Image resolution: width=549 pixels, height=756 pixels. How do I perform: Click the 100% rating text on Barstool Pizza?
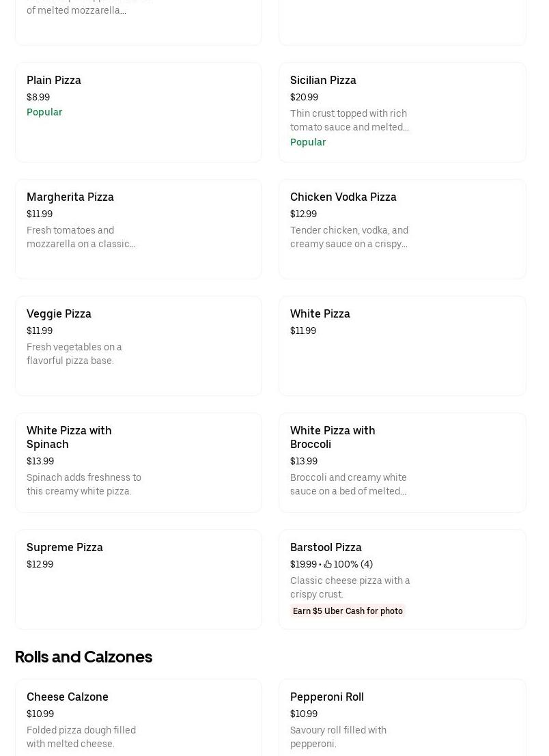click(346, 564)
